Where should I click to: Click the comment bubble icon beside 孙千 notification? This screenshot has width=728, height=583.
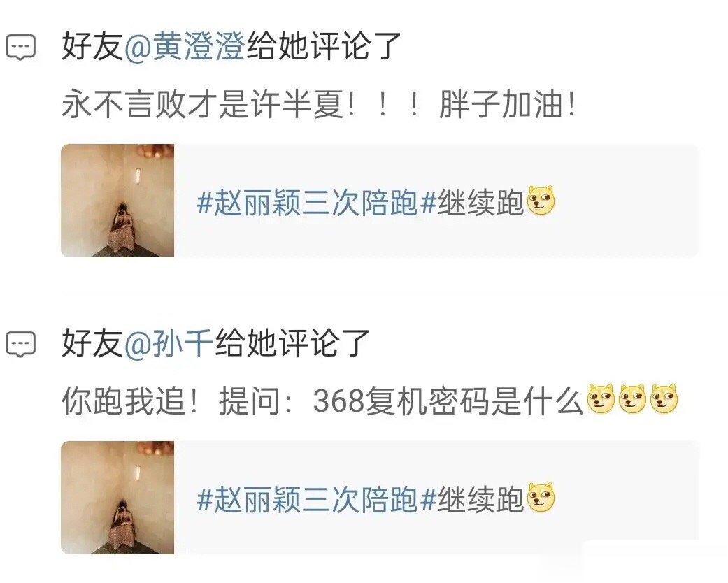coord(20,344)
